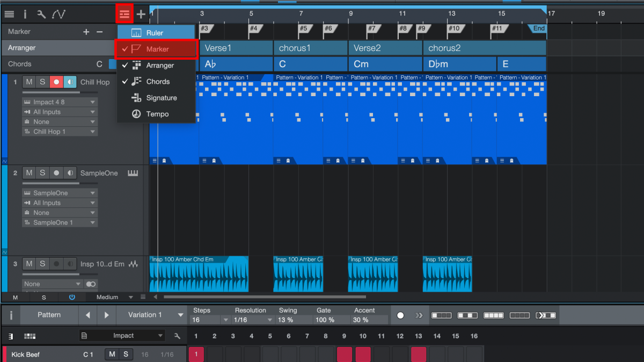The image size is (644, 362).
Task: Go to next pattern variation
Action: click(x=107, y=315)
